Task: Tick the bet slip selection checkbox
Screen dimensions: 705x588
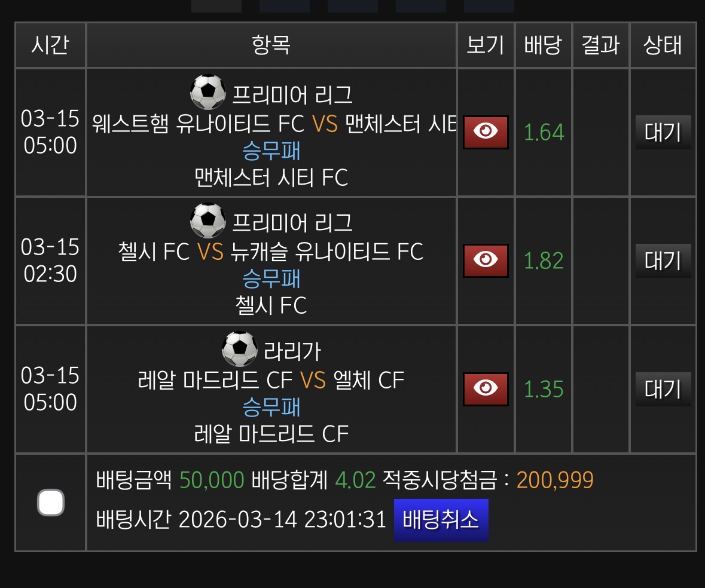Action: [51, 503]
